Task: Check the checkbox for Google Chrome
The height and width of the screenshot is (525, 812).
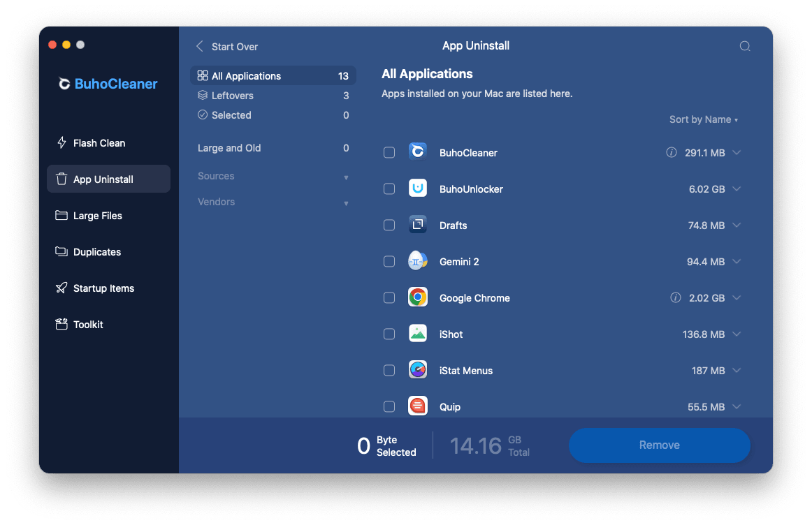Action: [389, 297]
